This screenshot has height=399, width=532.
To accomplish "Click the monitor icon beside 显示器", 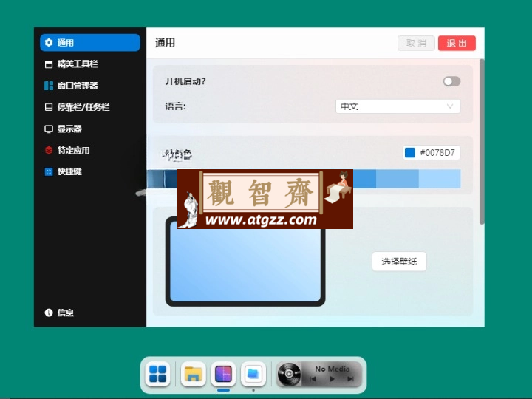I will (49, 129).
